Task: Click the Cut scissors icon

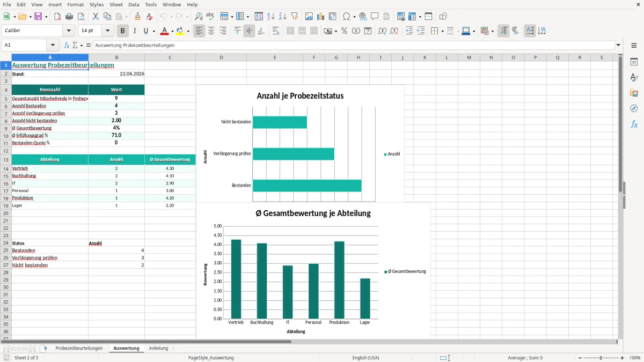Action: tap(96, 17)
